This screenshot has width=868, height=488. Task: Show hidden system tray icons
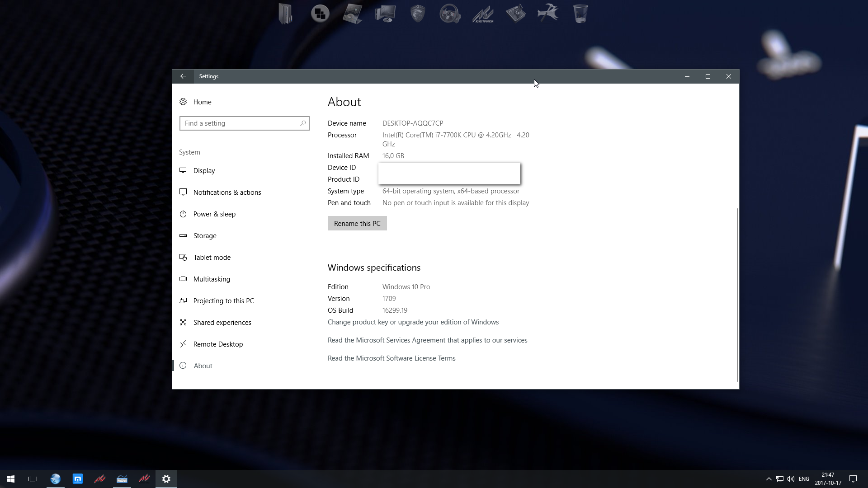pos(769,479)
